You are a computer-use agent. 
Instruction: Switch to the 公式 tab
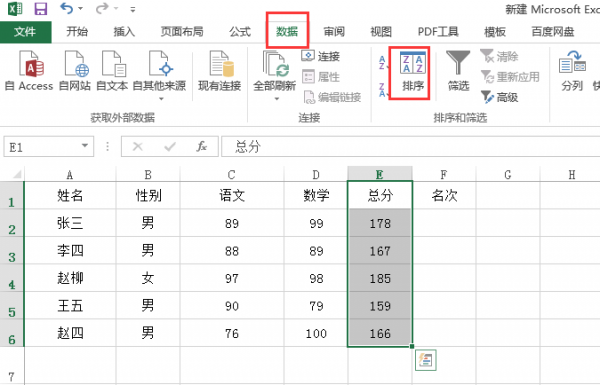[x=240, y=32]
